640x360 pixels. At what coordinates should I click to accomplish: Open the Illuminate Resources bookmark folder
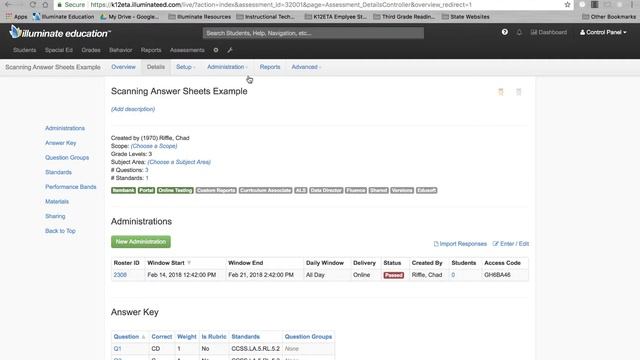point(200,17)
